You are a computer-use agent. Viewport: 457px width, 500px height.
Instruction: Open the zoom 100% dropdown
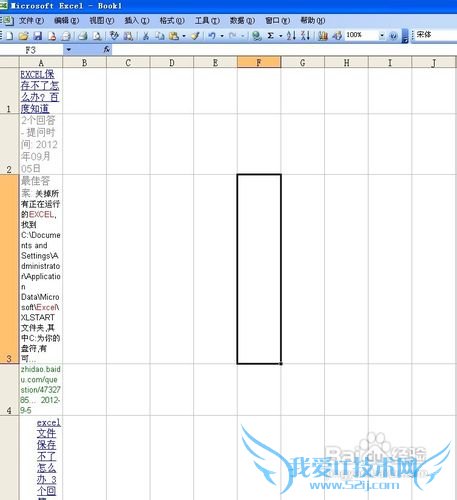pos(382,35)
